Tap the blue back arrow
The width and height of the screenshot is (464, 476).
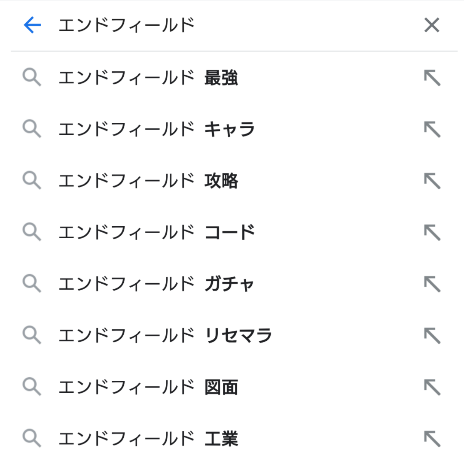point(32,26)
